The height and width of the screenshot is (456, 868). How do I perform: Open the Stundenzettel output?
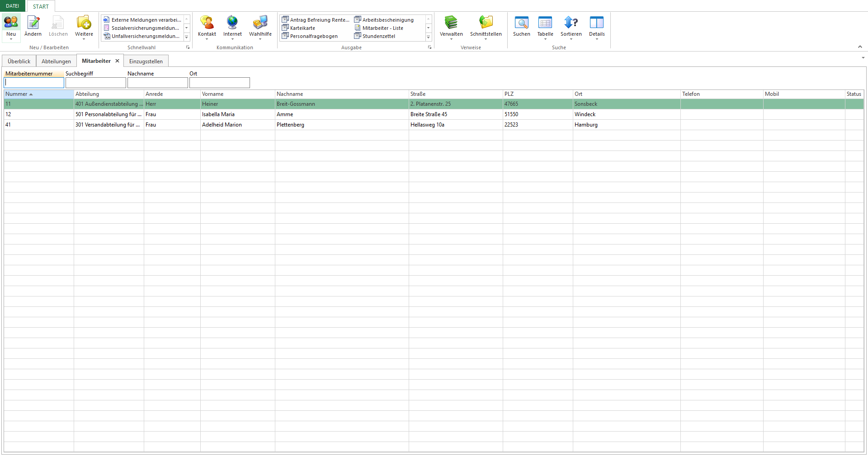[375, 36]
